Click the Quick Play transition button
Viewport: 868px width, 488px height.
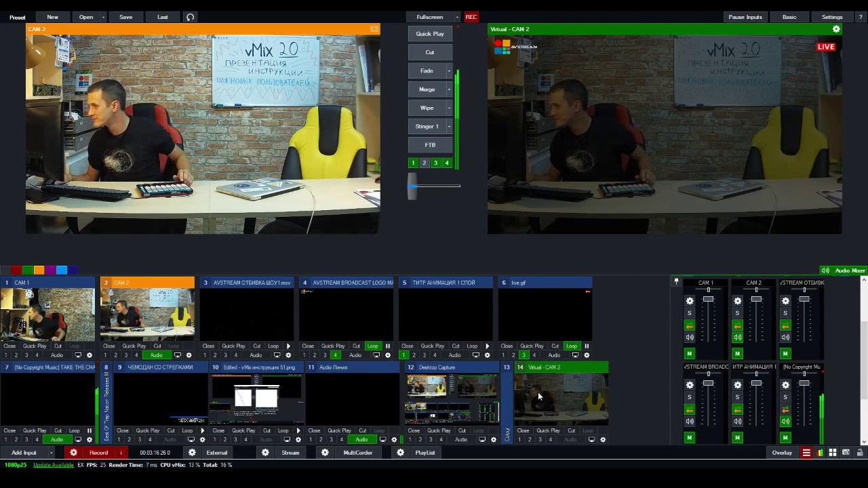430,34
